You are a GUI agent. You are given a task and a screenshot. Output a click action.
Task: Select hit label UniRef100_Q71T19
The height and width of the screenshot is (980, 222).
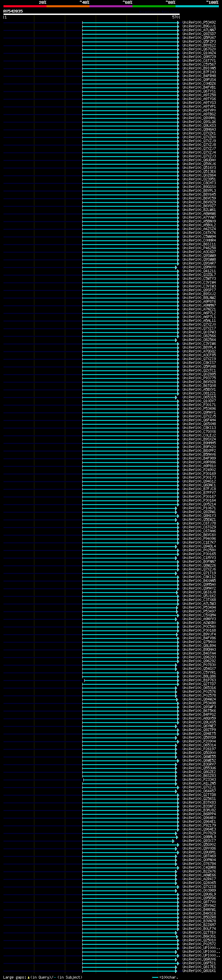199,573
